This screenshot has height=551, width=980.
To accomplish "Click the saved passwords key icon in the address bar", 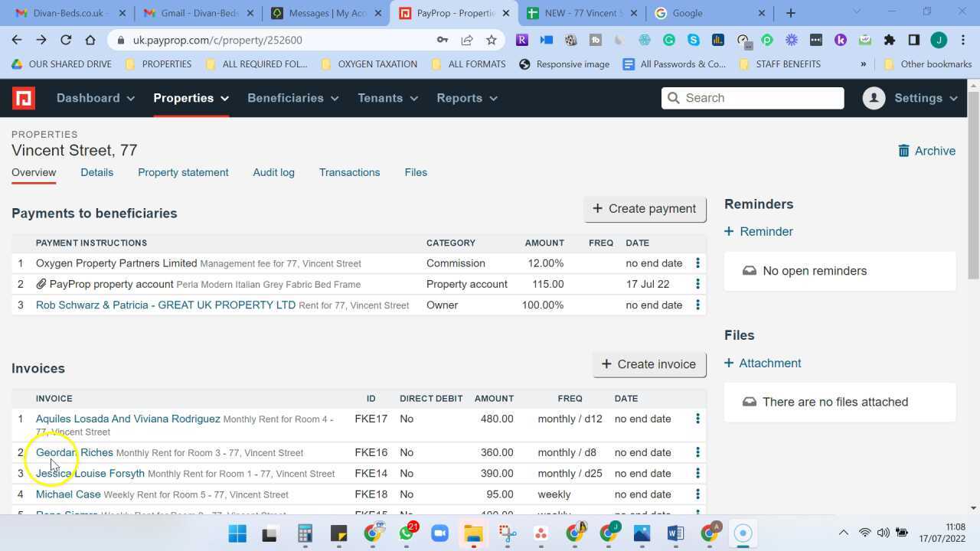I will [x=443, y=40].
